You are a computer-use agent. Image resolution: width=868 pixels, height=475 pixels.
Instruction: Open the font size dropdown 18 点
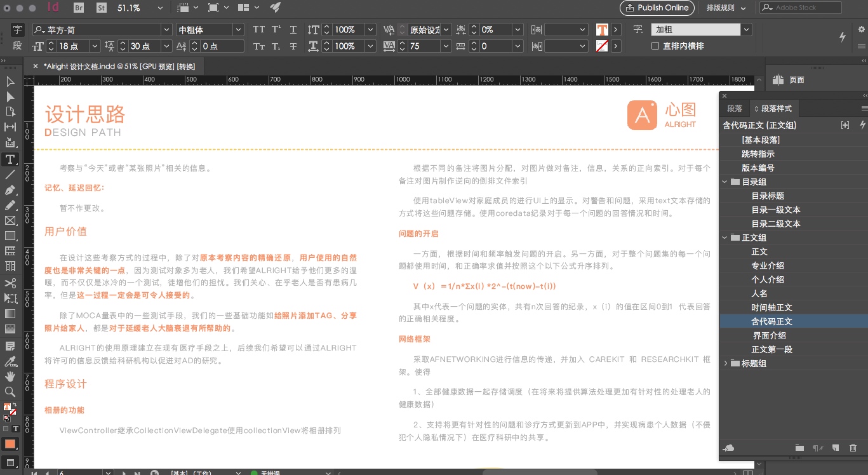click(x=95, y=46)
